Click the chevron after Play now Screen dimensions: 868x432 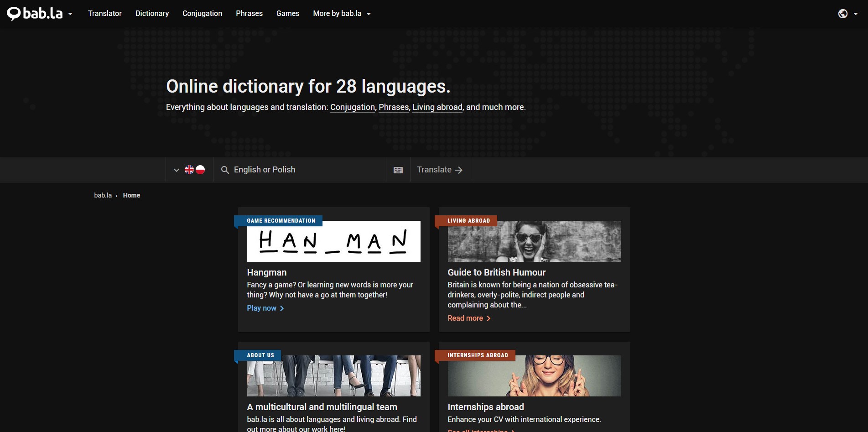282,308
